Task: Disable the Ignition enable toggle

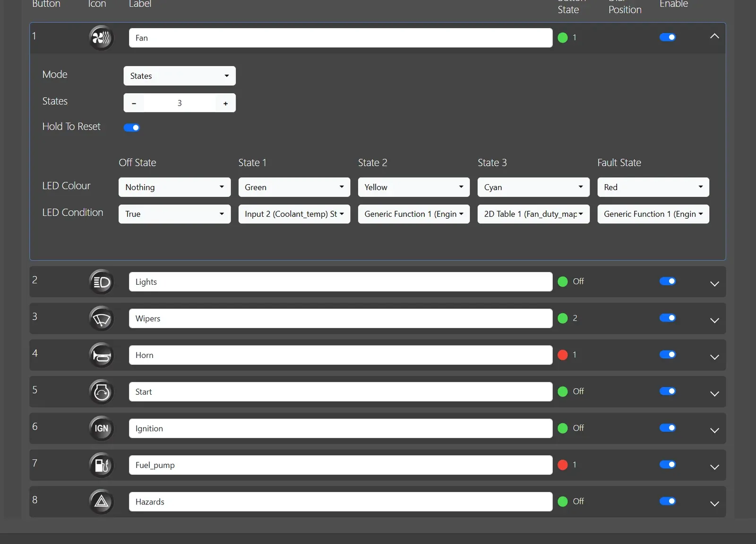Action: click(668, 428)
